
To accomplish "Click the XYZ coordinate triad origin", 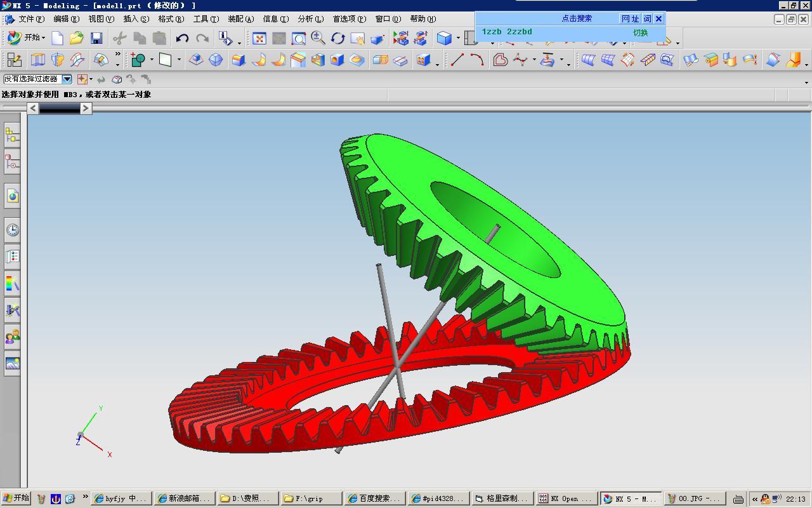I will 81,435.
